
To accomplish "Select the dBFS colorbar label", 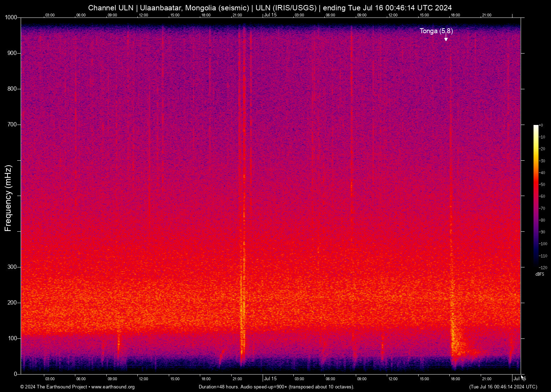I will [540, 274].
